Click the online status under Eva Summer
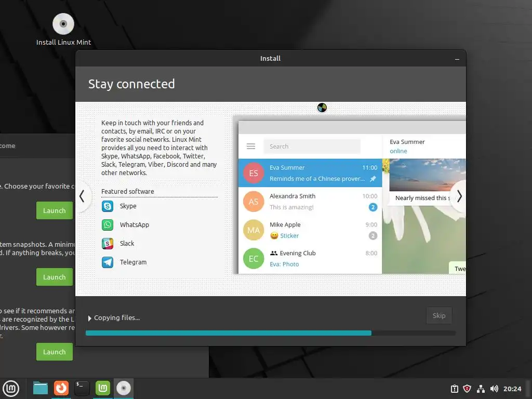The image size is (532, 399). tap(398, 151)
